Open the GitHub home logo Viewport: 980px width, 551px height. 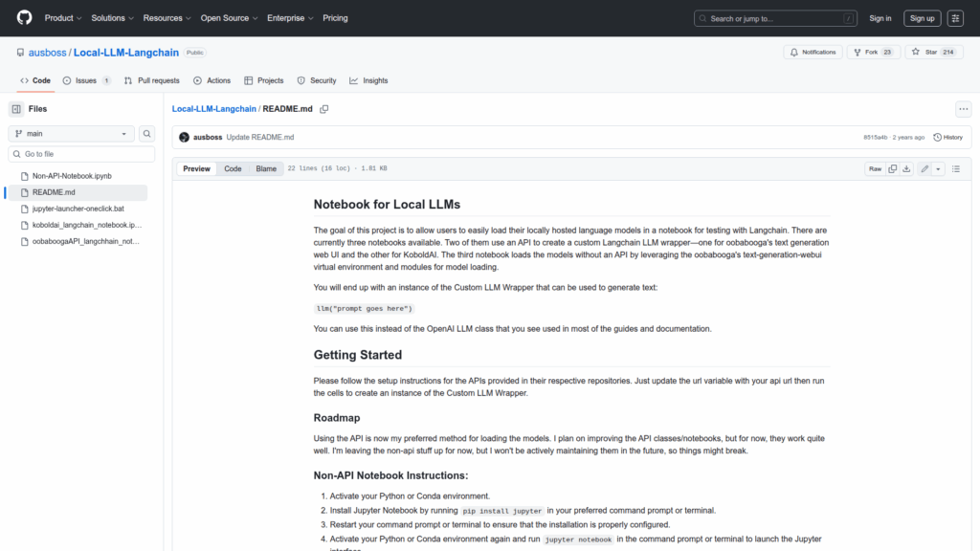point(24,17)
